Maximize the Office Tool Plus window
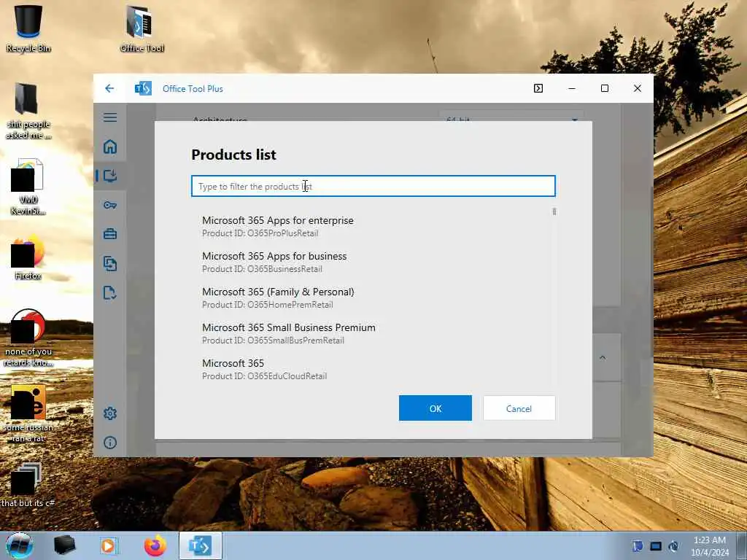This screenshot has width=747, height=560. (605, 88)
